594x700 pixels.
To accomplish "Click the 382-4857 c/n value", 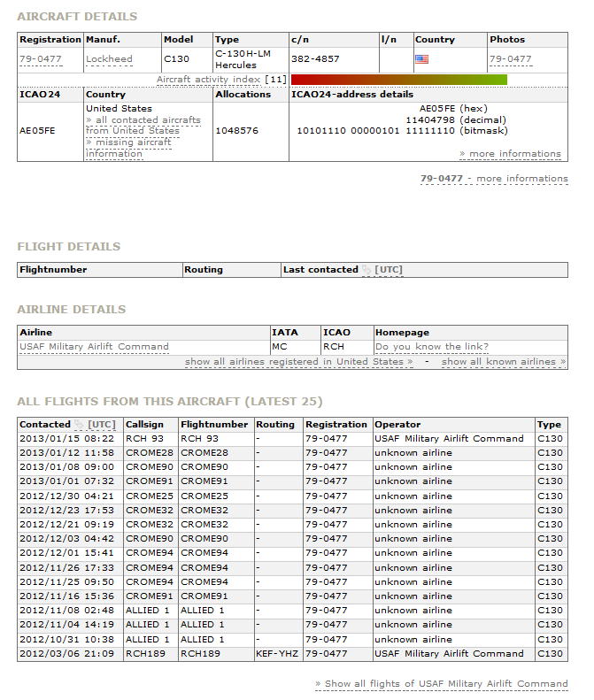I will tap(315, 59).
